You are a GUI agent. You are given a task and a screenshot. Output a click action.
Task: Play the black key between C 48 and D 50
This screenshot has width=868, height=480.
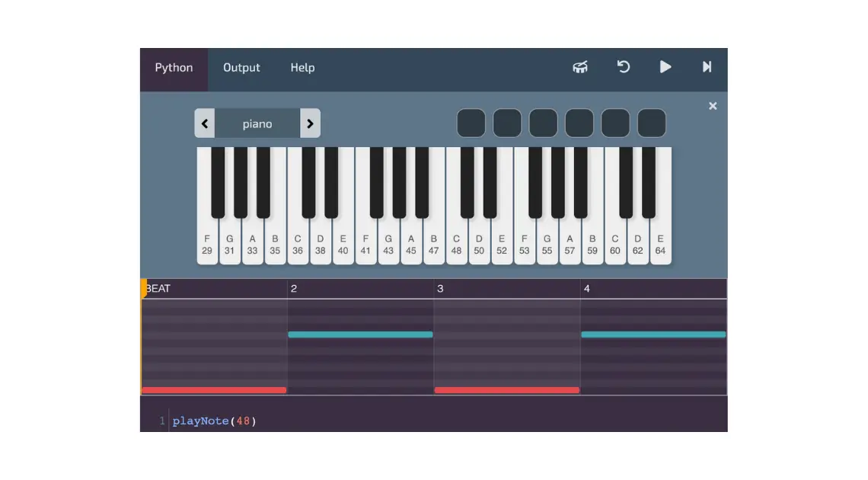point(468,183)
